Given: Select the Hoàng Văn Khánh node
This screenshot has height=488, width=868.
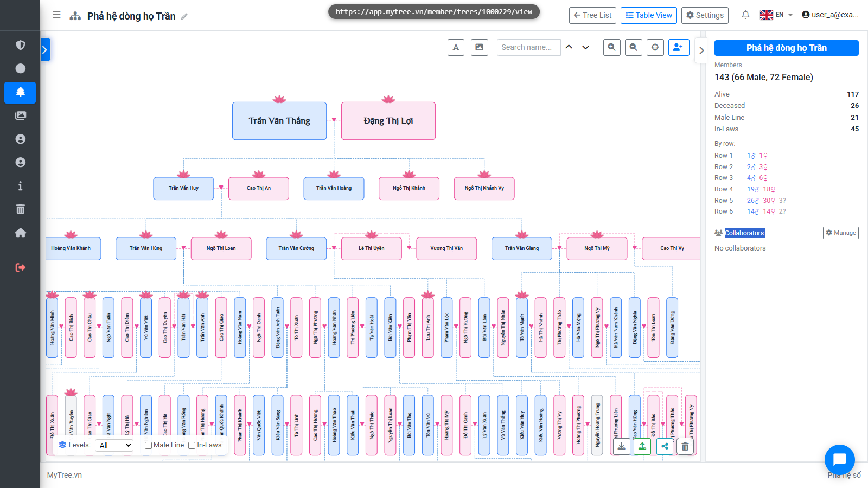Looking at the screenshot, I should [73, 248].
